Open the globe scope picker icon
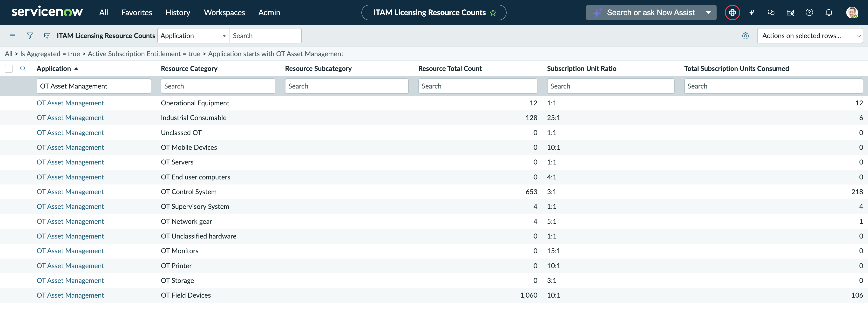The height and width of the screenshot is (314, 868). (x=732, y=13)
